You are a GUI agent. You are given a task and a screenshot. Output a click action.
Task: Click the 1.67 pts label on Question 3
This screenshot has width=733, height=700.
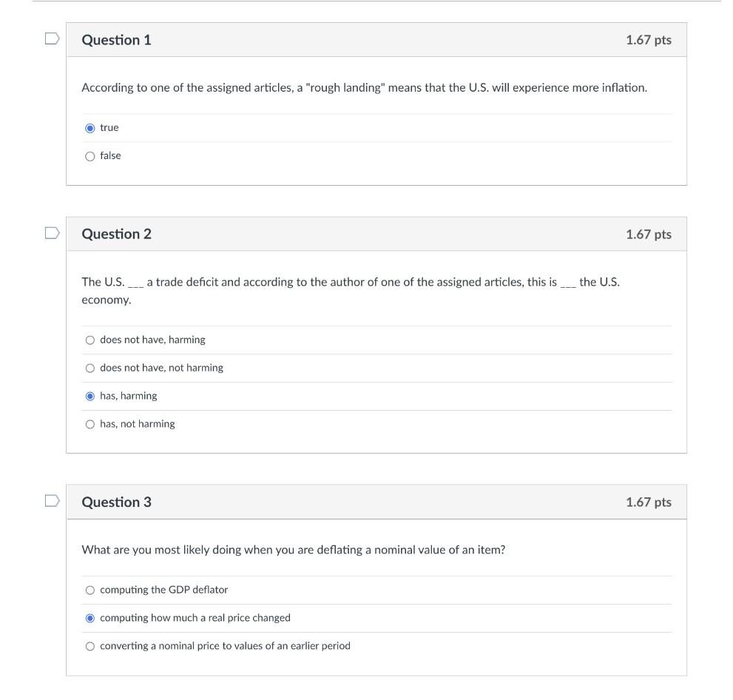click(x=648, y=502)
